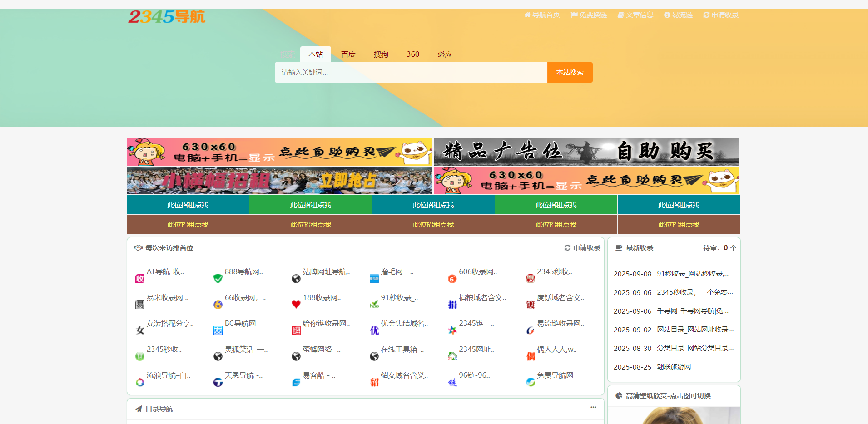Click the orange 本站搜索 button
The width and height of the screenshot is (868, 424).
570,73
